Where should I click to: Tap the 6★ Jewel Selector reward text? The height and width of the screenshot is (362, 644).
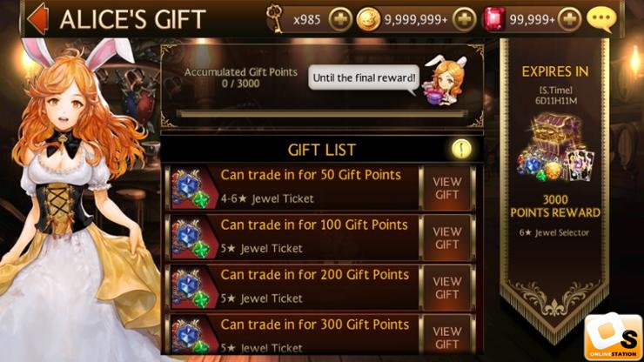coord(554,232)
